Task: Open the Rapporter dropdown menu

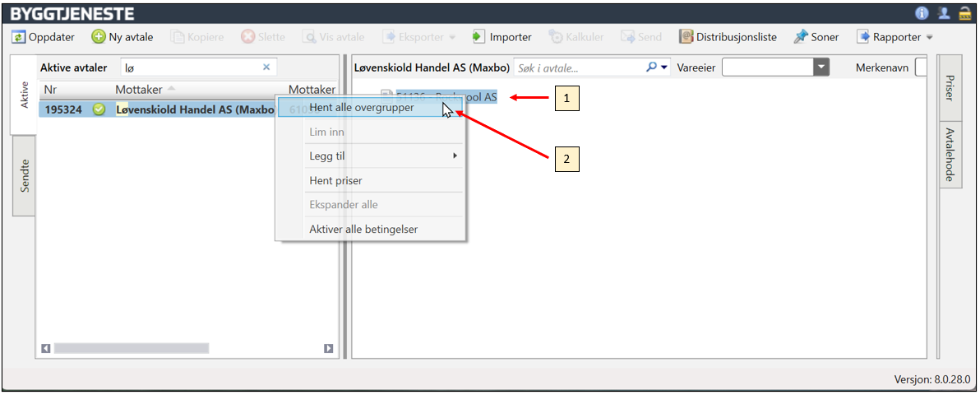Action: 929,37
